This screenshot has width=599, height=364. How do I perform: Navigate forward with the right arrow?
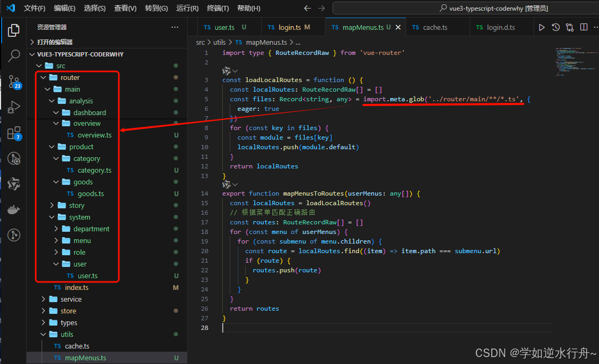point(321,8)
